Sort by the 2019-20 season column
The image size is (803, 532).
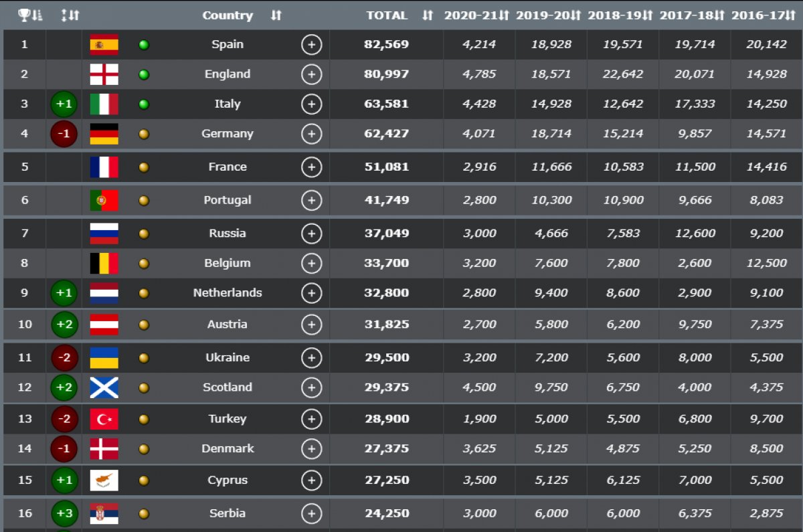550,15
